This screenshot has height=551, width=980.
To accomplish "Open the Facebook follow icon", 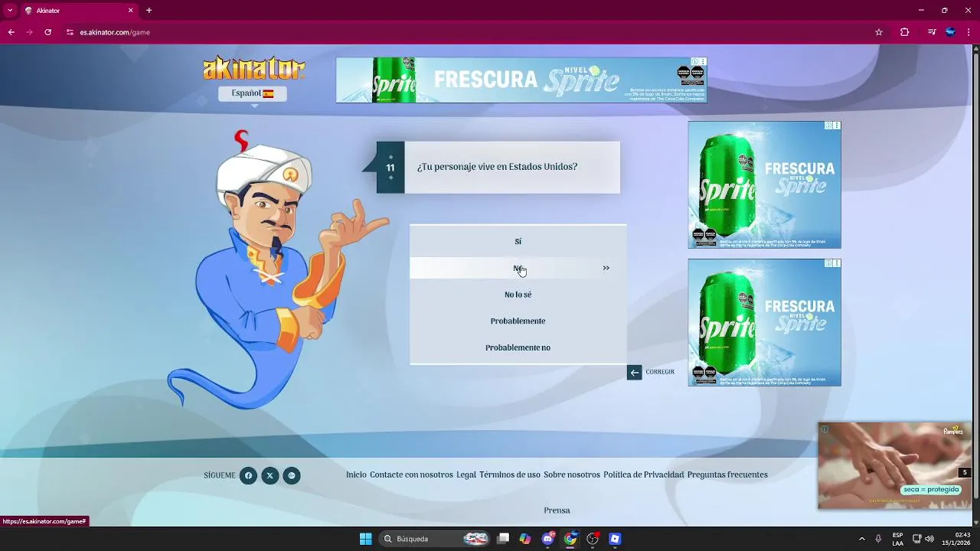I will [x=248, y=475].
